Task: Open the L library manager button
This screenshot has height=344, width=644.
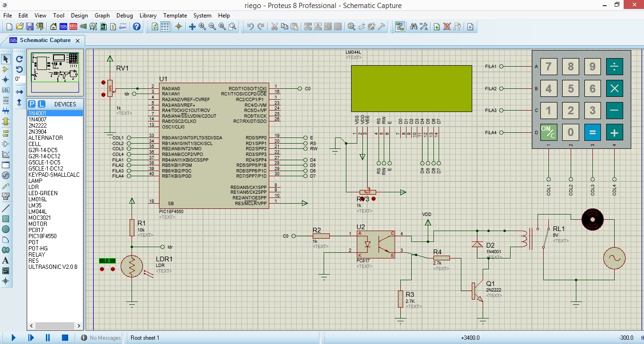Action: pyautogui.click(x=41, y=104)
